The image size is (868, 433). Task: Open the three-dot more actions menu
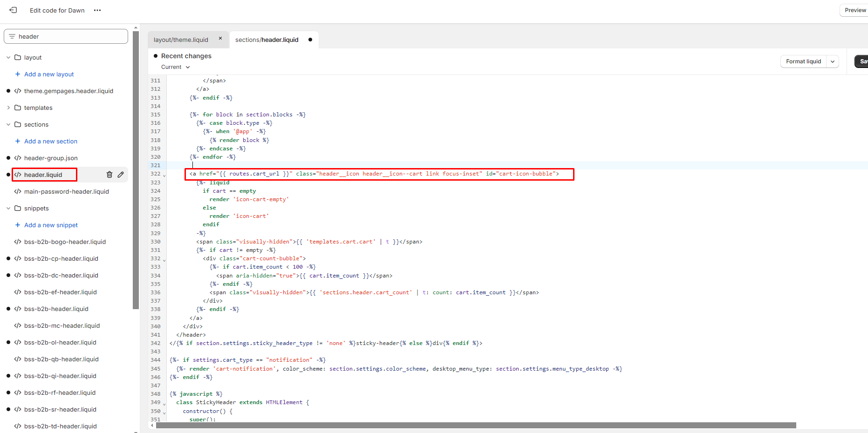(97, 10)
